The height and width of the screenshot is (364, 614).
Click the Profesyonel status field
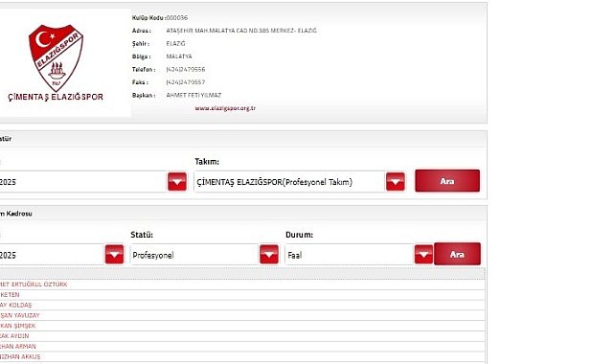(194, 255)
